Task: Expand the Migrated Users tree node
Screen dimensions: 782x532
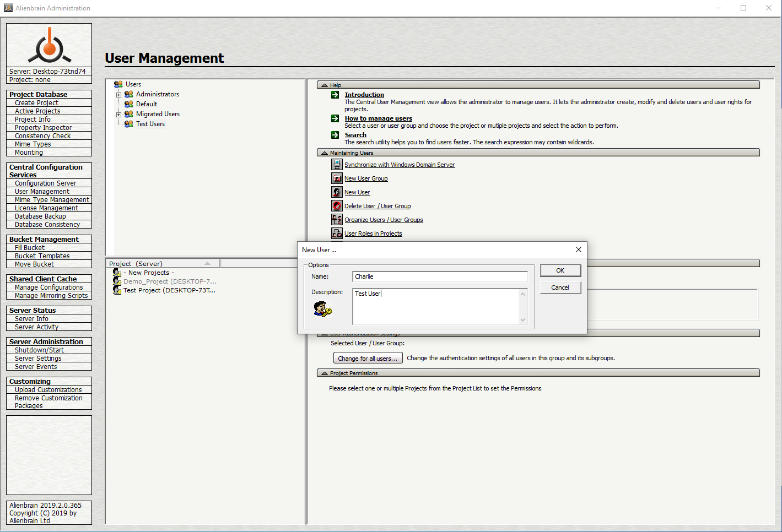Action: [x=118, y=115]
